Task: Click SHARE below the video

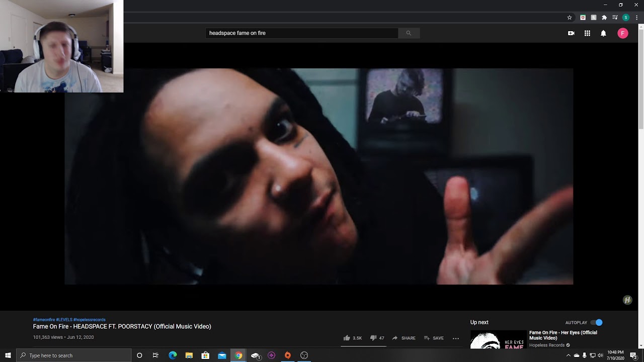Action: pyautogui.click(x=404, y=338)
